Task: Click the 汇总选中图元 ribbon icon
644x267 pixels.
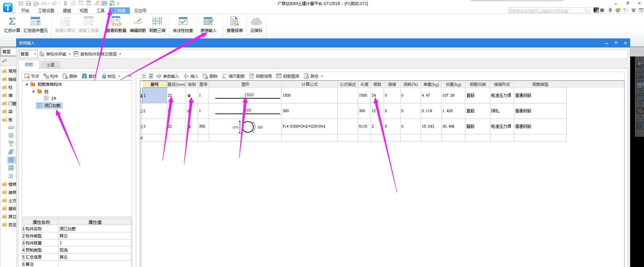Action: point(36,22)
